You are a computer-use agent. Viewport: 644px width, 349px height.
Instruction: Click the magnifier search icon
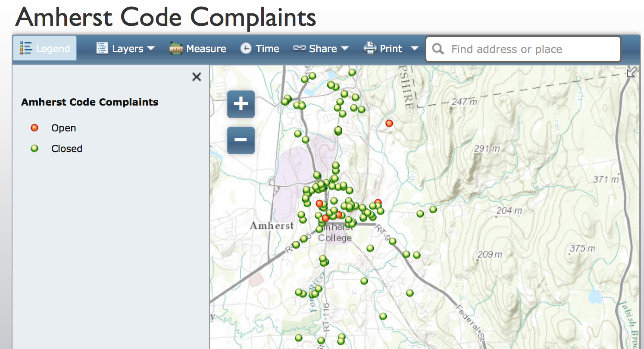[438, 49]
